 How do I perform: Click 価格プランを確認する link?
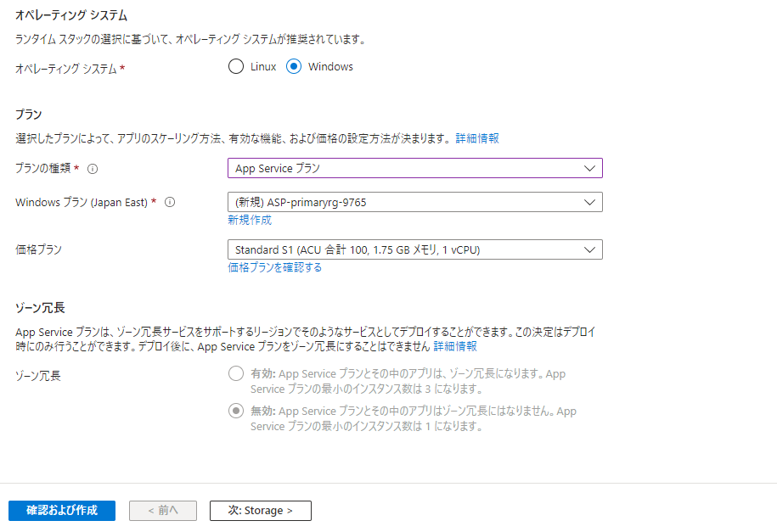pyautogui.click(x=274, y=267)
